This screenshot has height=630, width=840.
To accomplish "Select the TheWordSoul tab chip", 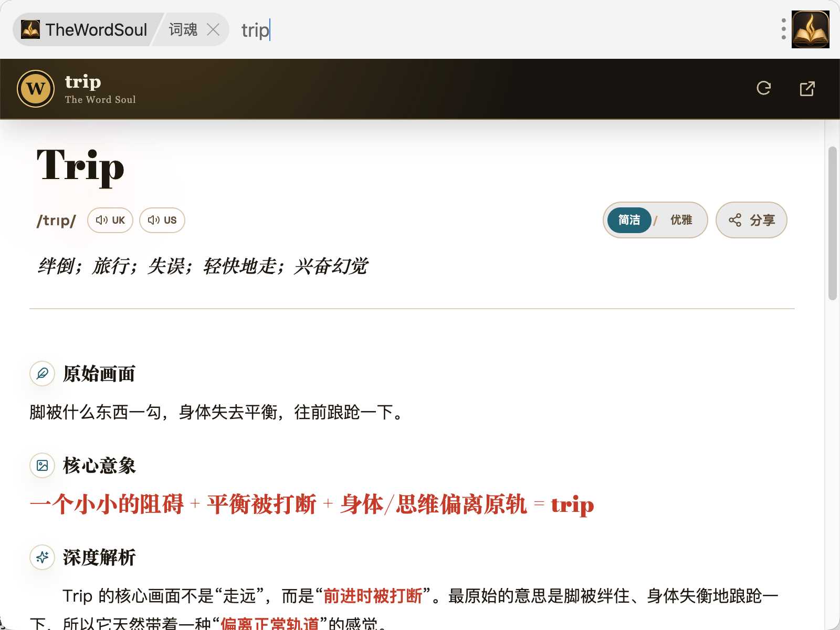I will pos(84,29).
